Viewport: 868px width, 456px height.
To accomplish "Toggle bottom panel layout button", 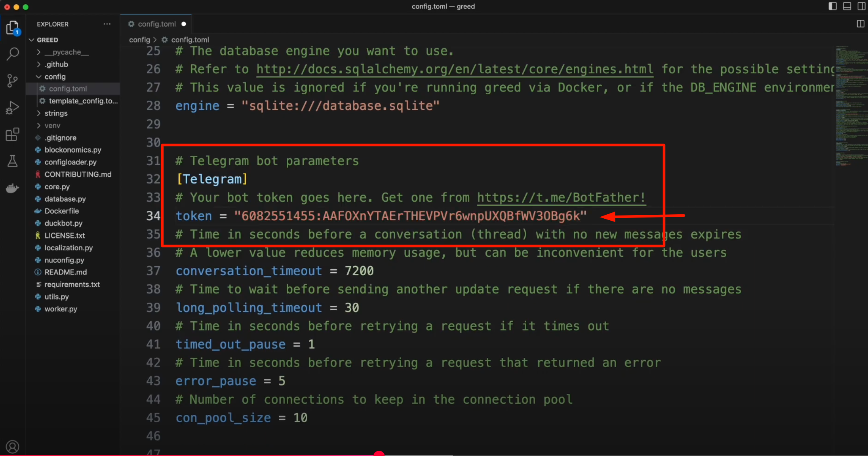I will [x=847, y=6].
